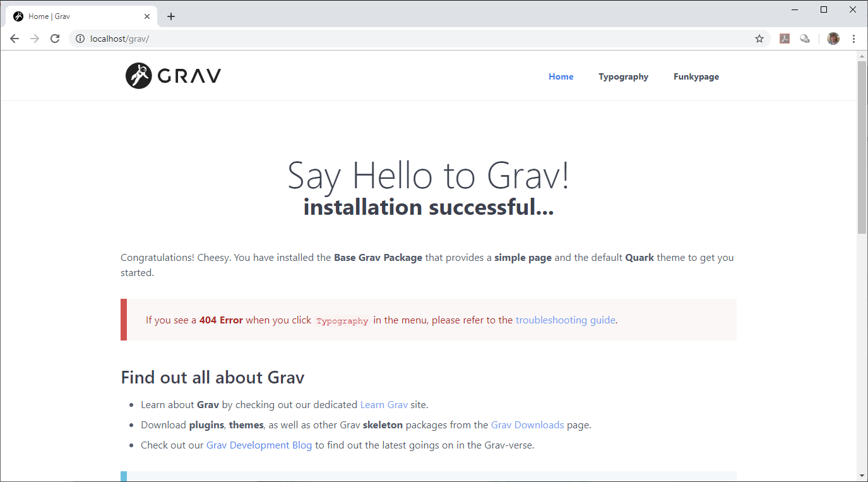Click the red 'Typography' code text

click(x=342, y=320)
